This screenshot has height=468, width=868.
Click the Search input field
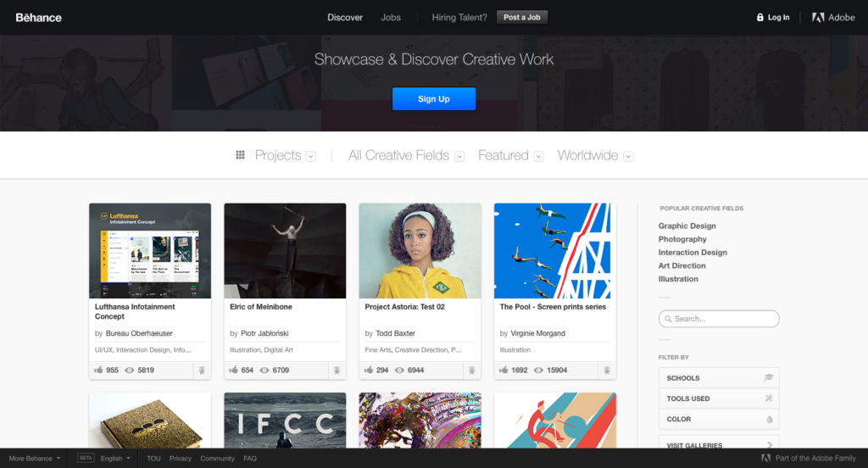click(719, 319)
